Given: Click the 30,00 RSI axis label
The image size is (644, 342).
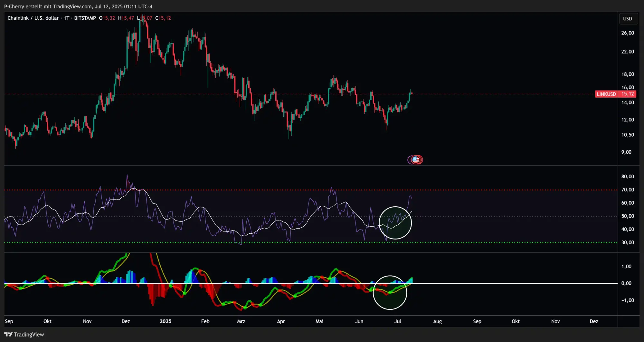Looking at the screenshot, I should click(x=628, y=242).
